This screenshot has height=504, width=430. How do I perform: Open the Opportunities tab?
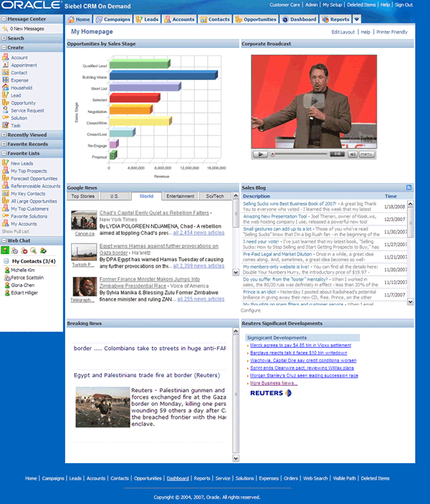pos(256,19)
